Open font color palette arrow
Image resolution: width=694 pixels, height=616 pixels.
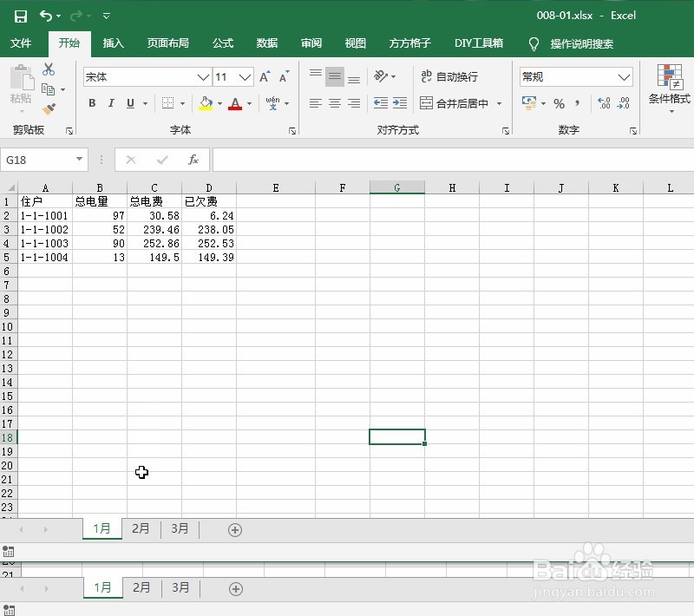point(249,103)
